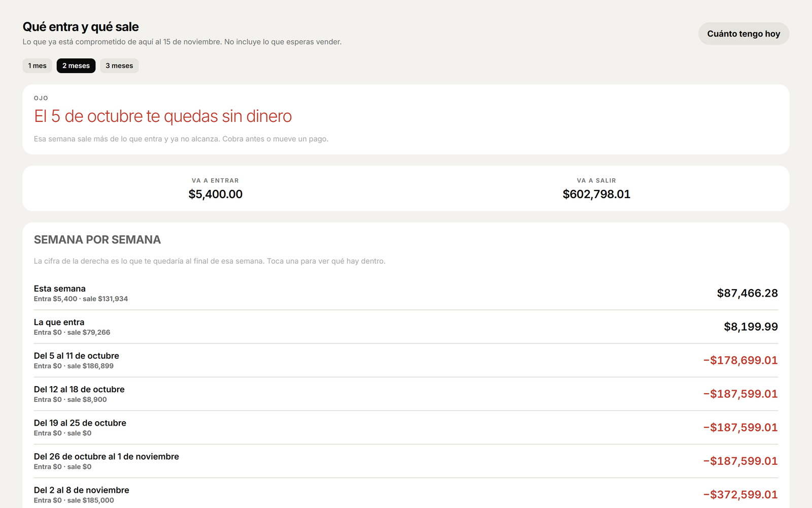Expand the 'Del 19 al 25 de octubre' row
Image resolution: width=812 pixels, height=508 pixels.
pos(406,427)
